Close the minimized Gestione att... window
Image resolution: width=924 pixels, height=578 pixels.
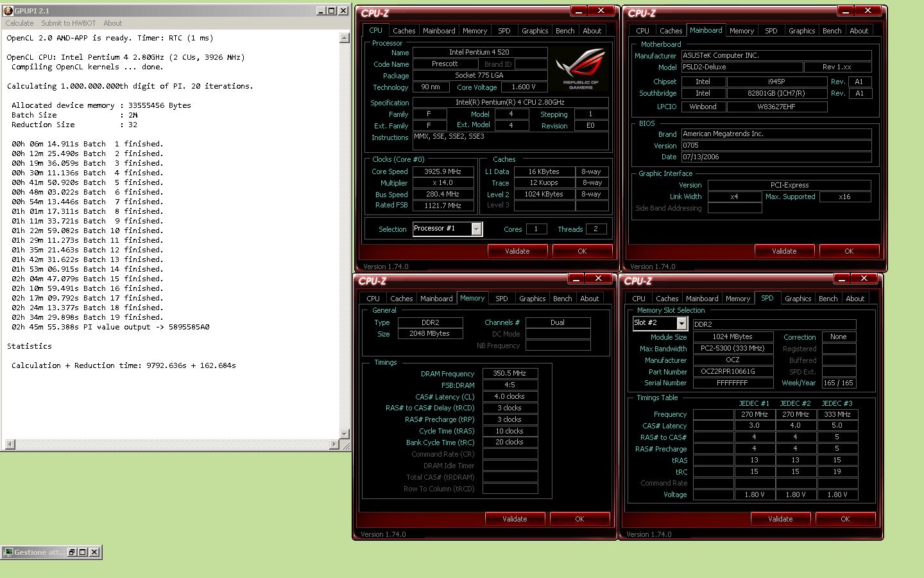coord(94,552)
